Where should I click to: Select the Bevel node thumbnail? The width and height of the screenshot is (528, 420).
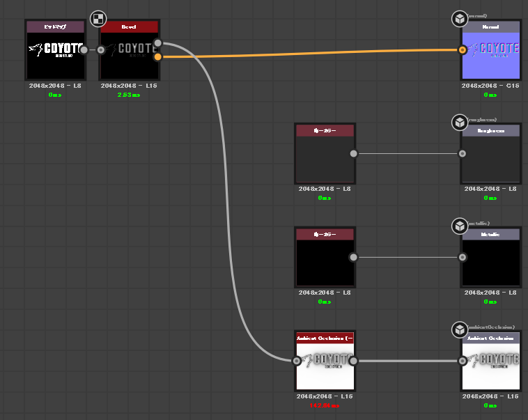pos(130,56)
